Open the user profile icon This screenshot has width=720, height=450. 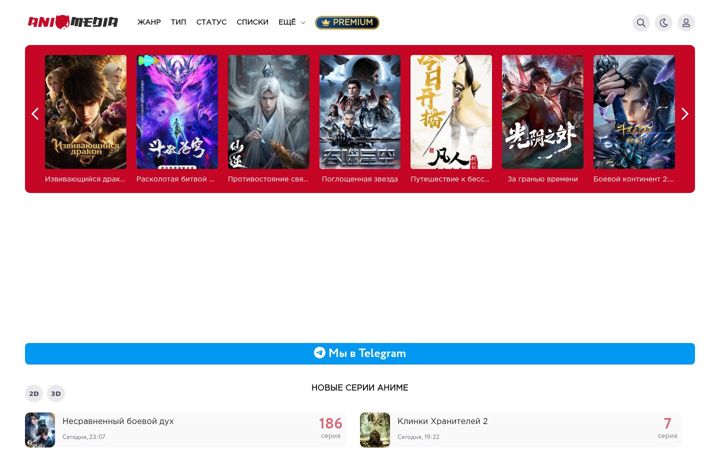tap(686, 22)
